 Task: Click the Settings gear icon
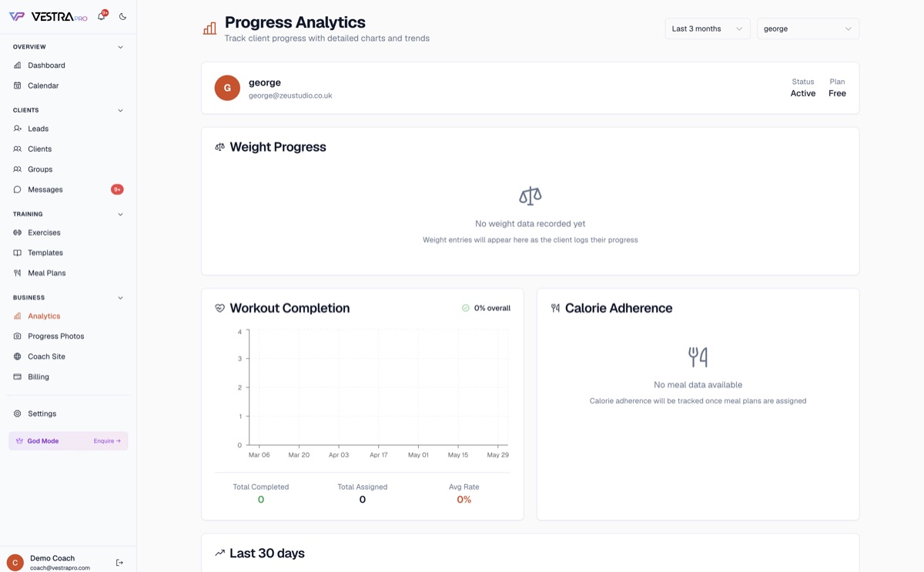18,413
